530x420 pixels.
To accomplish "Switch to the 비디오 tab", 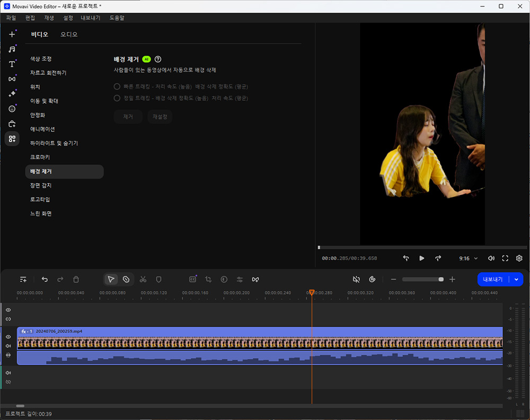I will pos(40,34).
